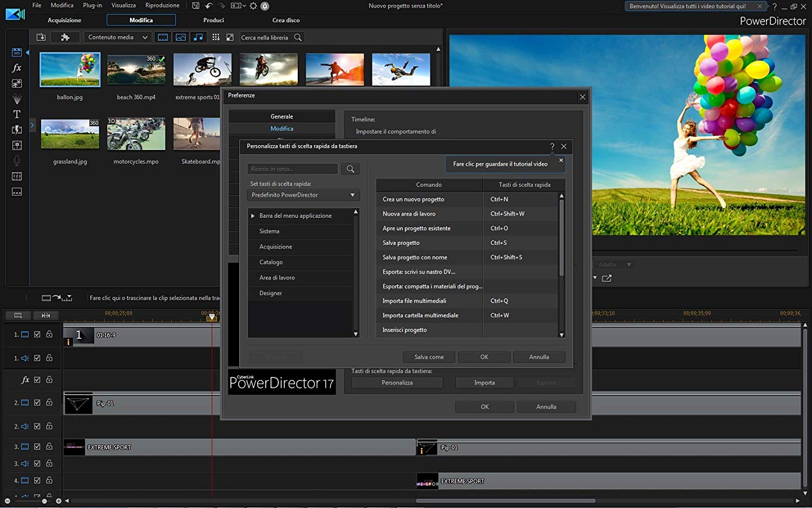Toggle the video track 3 enable checkbox
This screenshot has height=508, width=812.
click(x=37, y=447)
